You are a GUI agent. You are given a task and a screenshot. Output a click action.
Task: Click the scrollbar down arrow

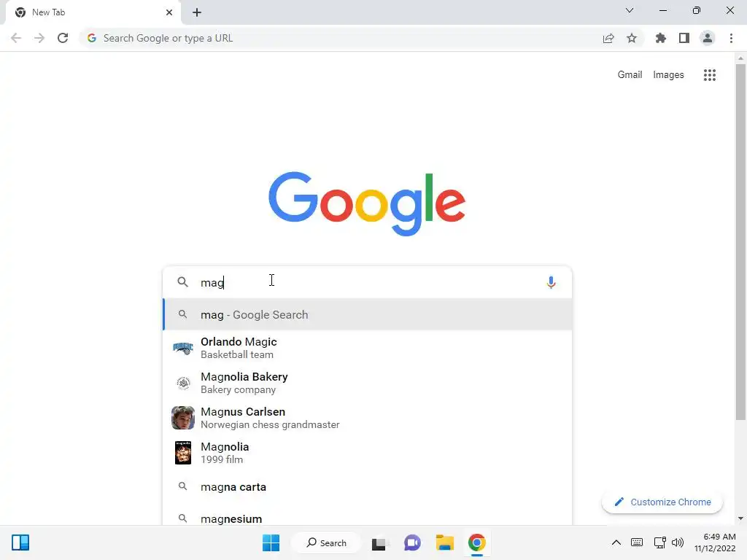(740, 518)
